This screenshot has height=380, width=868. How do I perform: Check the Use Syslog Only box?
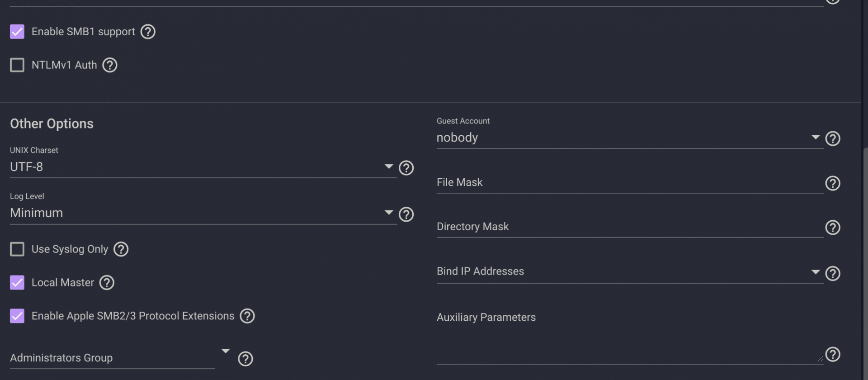[x=17, y=249]
